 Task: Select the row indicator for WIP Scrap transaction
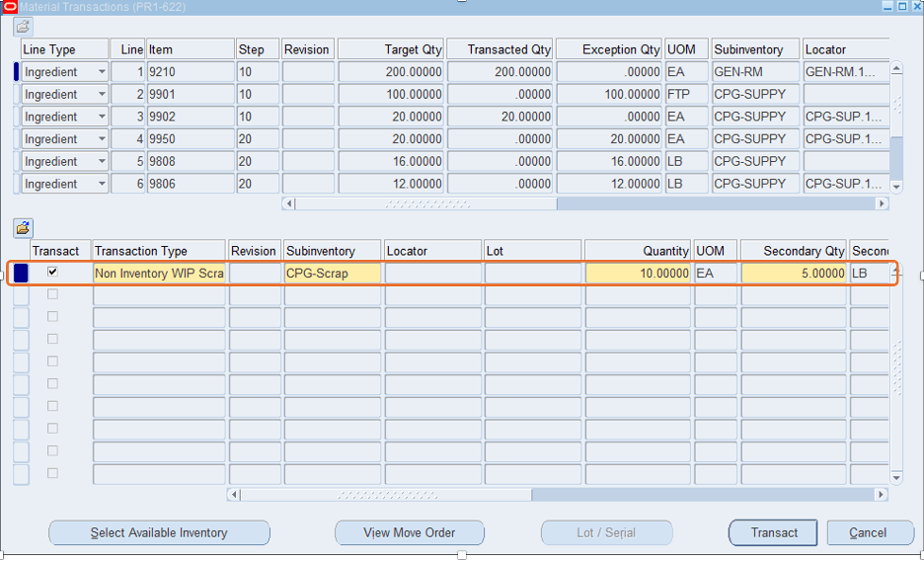pos(21,274)
